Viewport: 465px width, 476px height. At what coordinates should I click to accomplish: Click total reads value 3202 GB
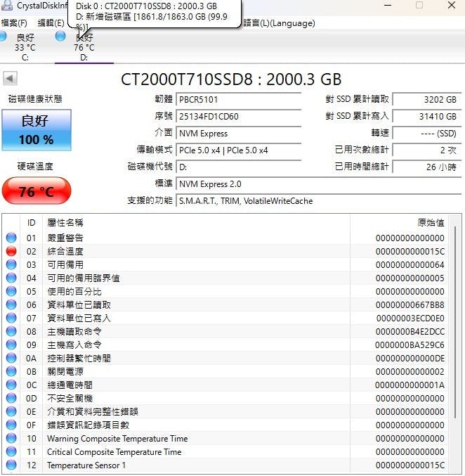[427, 100]
